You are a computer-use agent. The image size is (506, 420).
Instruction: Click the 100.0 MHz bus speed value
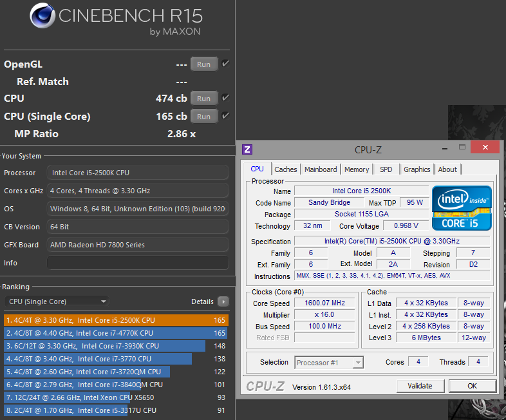click(x=324, y=327)
